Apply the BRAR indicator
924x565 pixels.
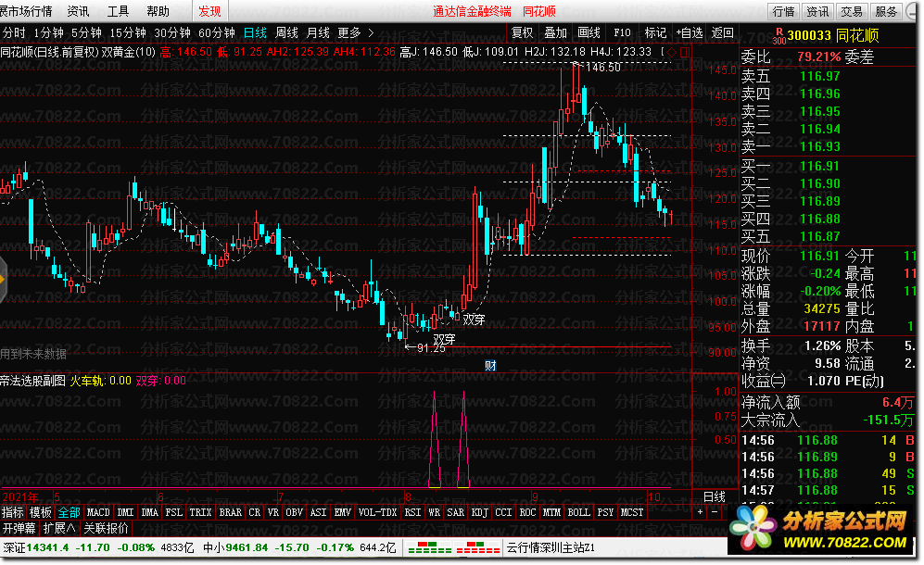click(231, 512)
